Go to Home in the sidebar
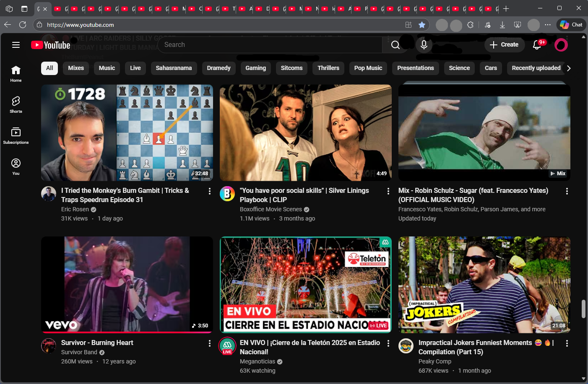This screenshot has height=384, width=588. click(x=16, y=74)
